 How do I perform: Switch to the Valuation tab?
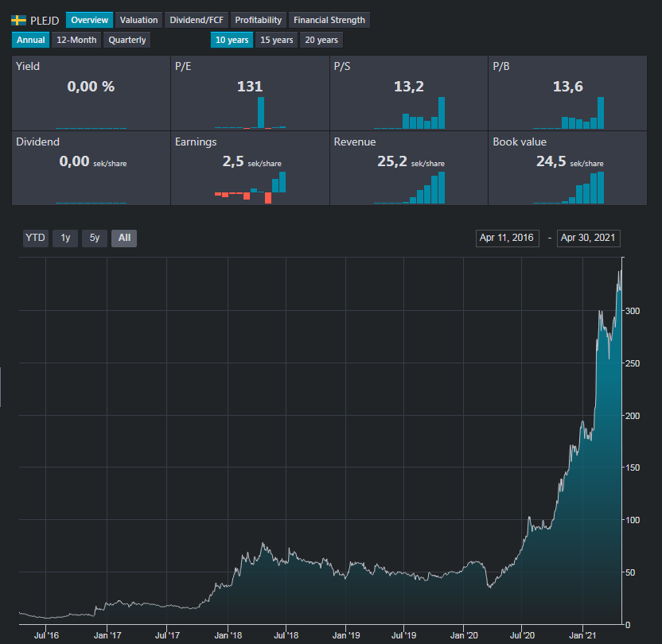(x=139, y=20)
